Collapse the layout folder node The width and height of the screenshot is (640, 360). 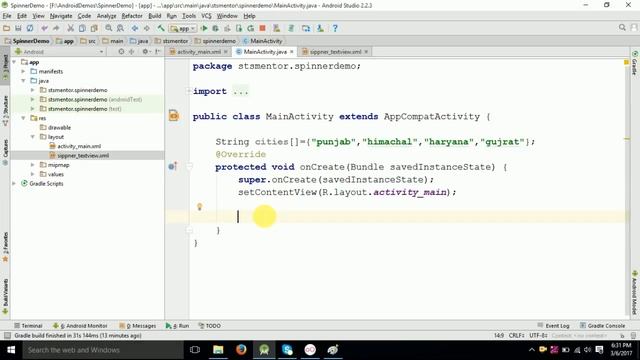pos(33,137)
